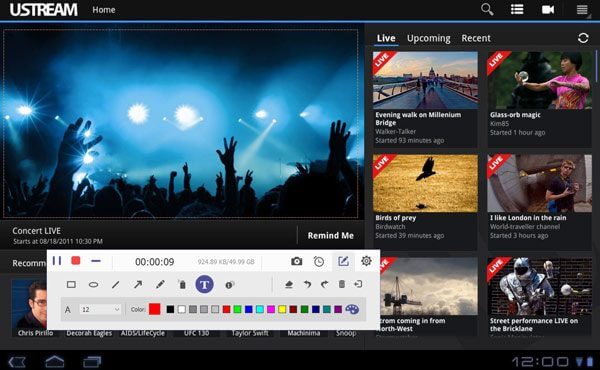The width and height of the screenshot is (600, 370).
Task: Click the 12:00 system clock
Action: 540,361
